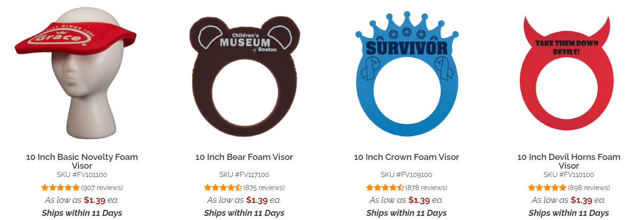Open the 10 Inch Bear Foam Visor title
Screen dimensions: 644x220
[244, 157]
